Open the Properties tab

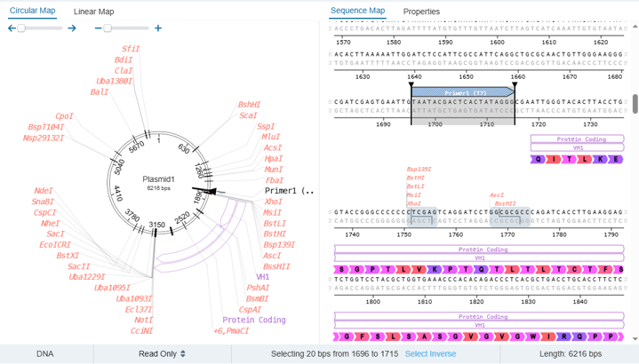point(421,12)
